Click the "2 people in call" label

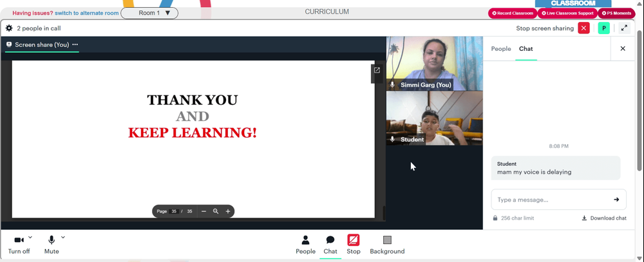pos(39,28)
